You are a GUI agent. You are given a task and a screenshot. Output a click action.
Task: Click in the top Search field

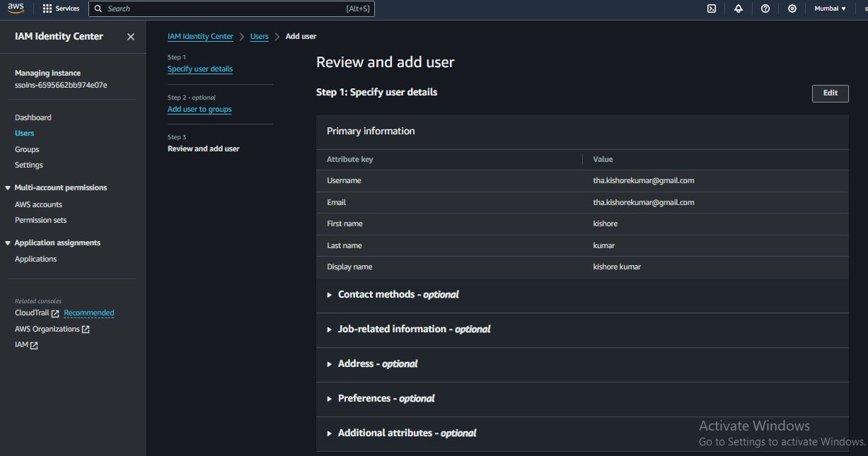(x=226, y=8)
